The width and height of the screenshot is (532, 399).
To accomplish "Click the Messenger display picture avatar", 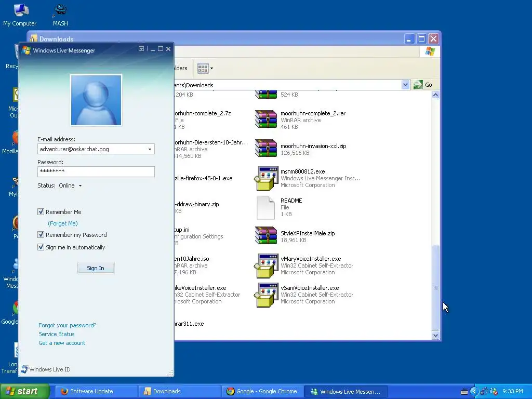I will click(96, 100).
